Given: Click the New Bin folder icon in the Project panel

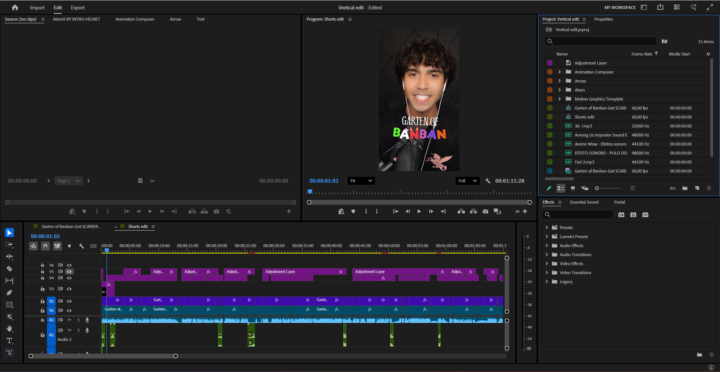Looking at the screenshot, I should click(685, 188).
